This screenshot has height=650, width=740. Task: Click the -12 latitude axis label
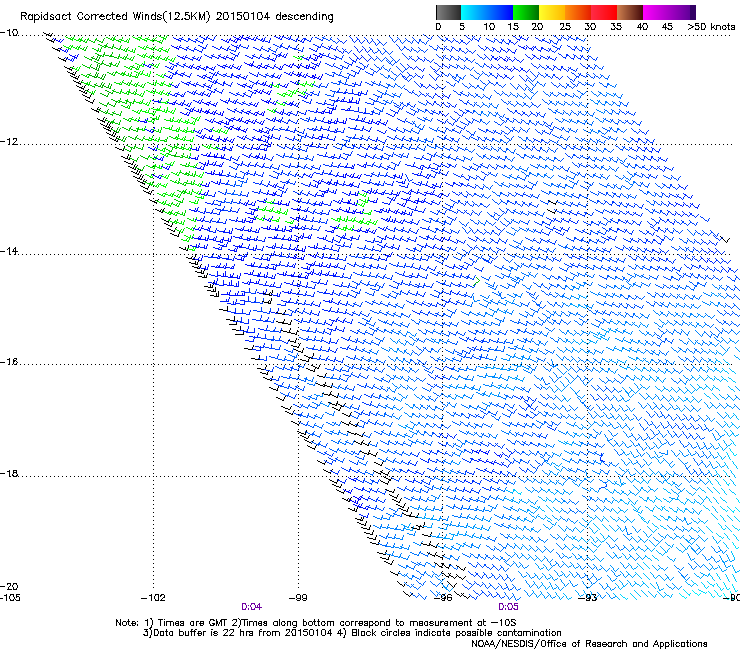pyautogui.click(x=9, y=142)
